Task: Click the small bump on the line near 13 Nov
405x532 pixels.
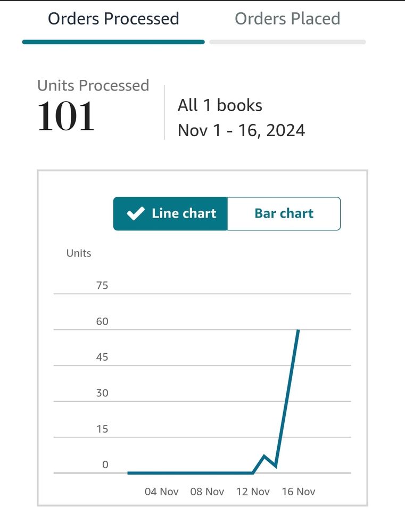Action: tap(264, 456)
